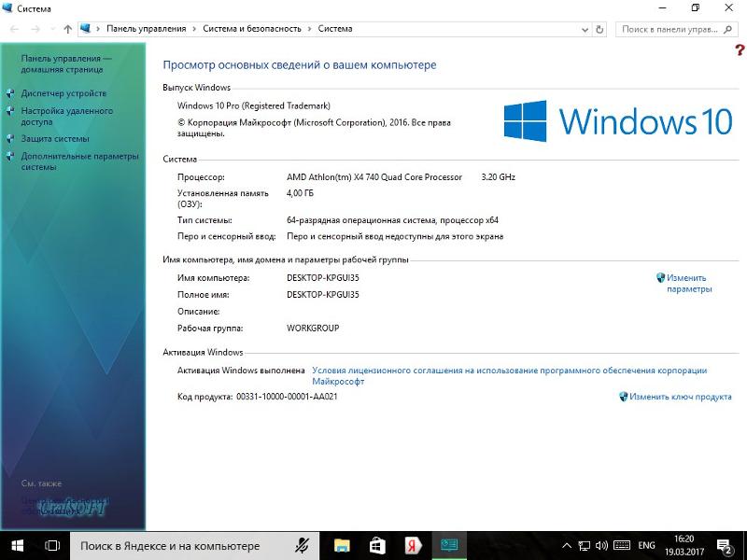This screenshot has width=747, height=560.
Task: Open Панель управления домашняя страница link
Action: coord(65,63)
